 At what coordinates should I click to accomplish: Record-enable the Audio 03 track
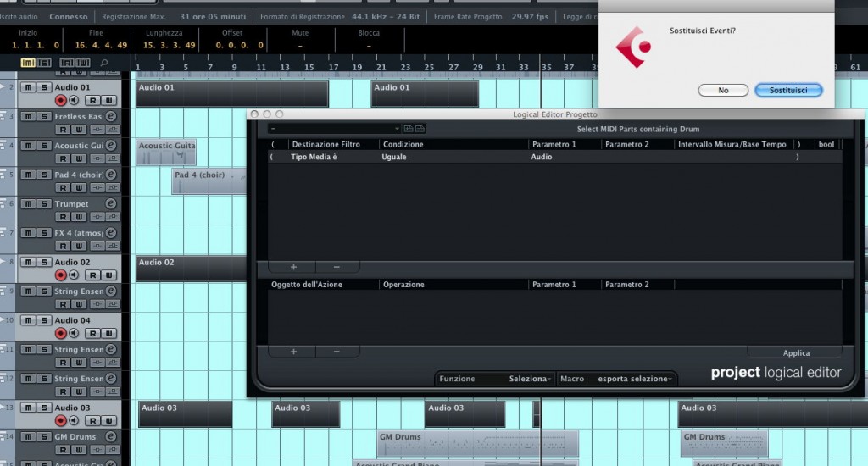60,420
